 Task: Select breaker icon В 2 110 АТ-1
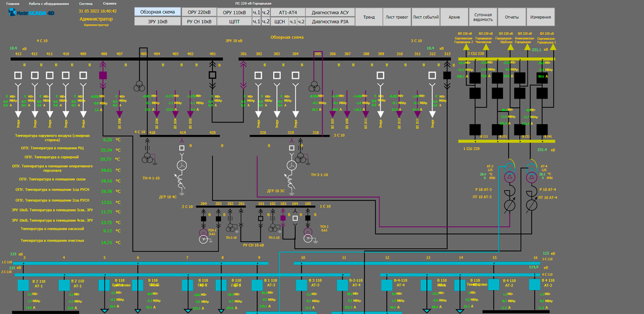[23, 284]
